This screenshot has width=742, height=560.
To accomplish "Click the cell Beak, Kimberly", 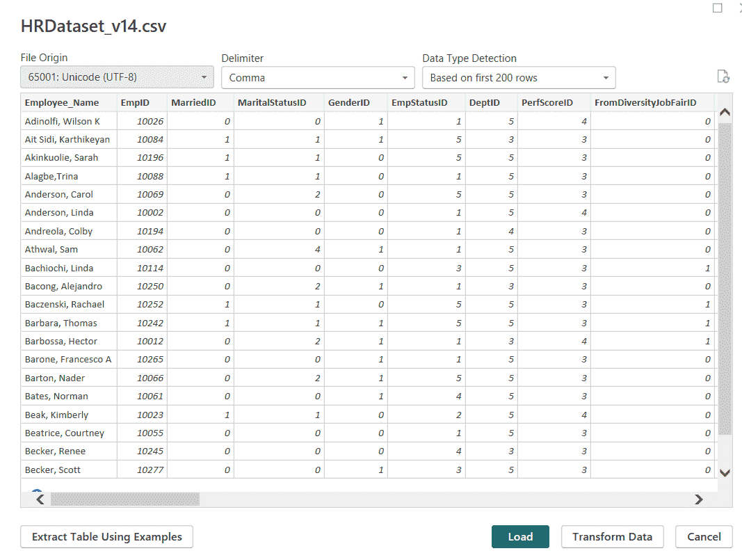I will point(69,415).
